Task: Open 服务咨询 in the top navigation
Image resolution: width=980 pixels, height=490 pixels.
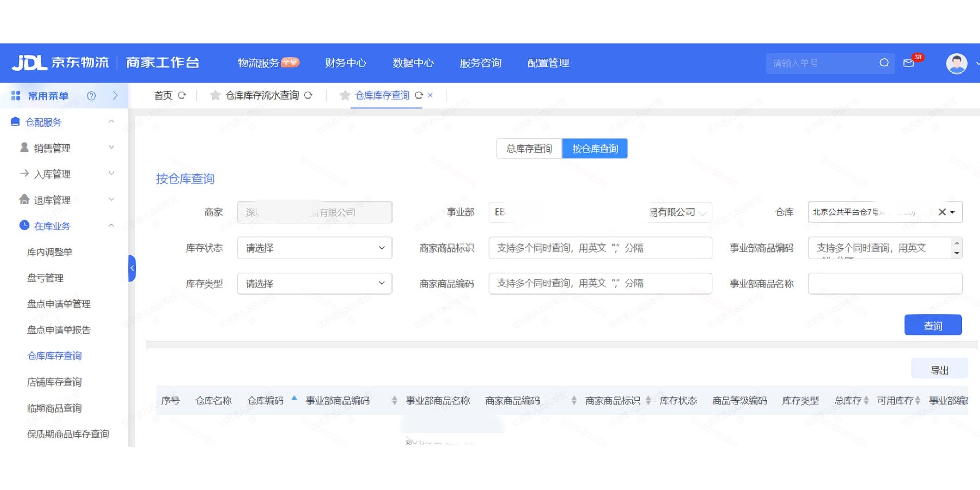Action: pyautogui.click(x=480, y=63)
